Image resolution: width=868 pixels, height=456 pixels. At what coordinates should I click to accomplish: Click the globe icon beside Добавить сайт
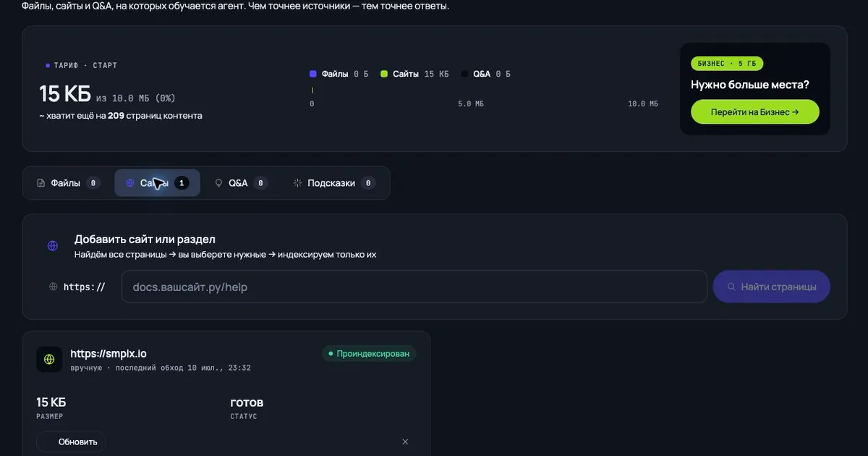pyautogui.click(x=53, y=246)
